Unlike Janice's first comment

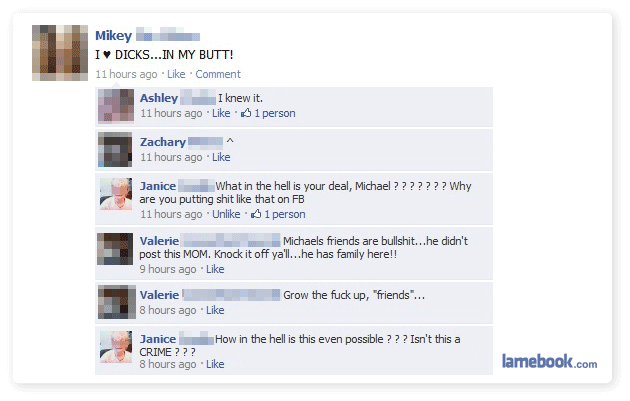pyautogui.click(x=226, y=214)
